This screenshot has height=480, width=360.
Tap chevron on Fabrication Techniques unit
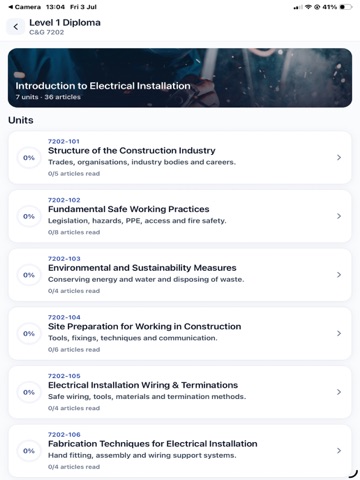pos(339,451)
